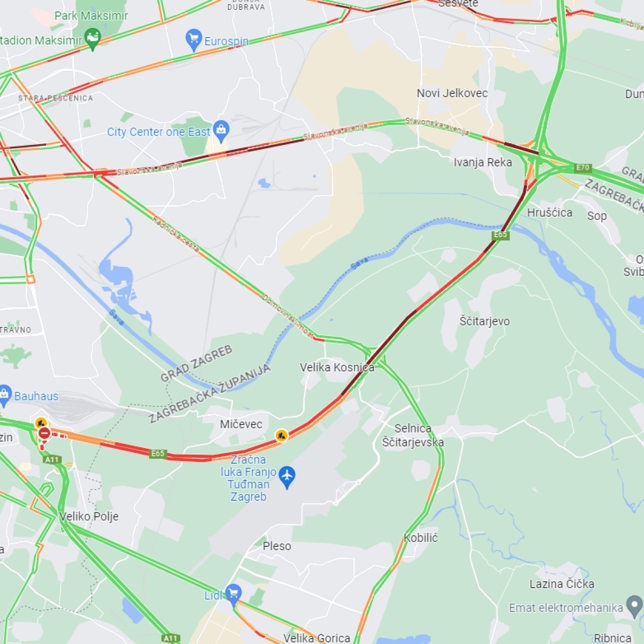Click the Bauhaus shopping bag marker
This screenshot has height=644, width=644.
4,396
